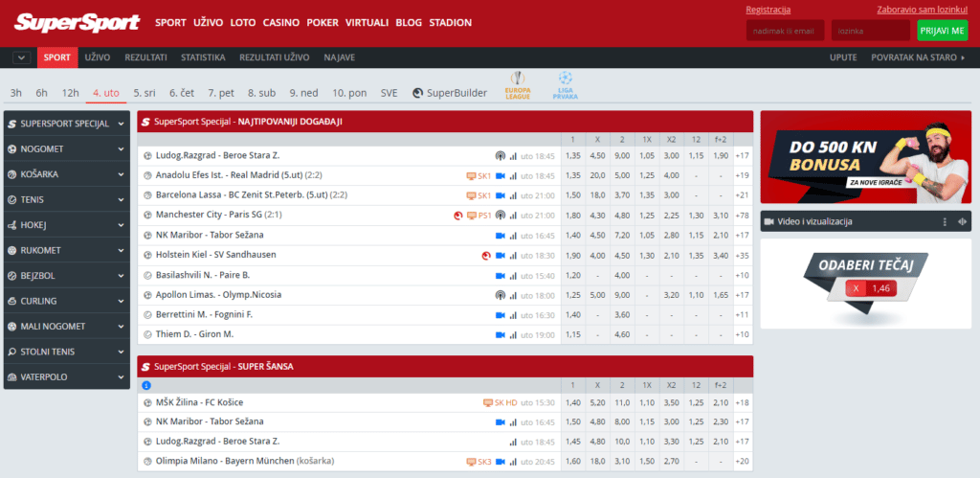Focus the nadimak ili email field
The image size is (980, 478).
(x=785, y=30)
